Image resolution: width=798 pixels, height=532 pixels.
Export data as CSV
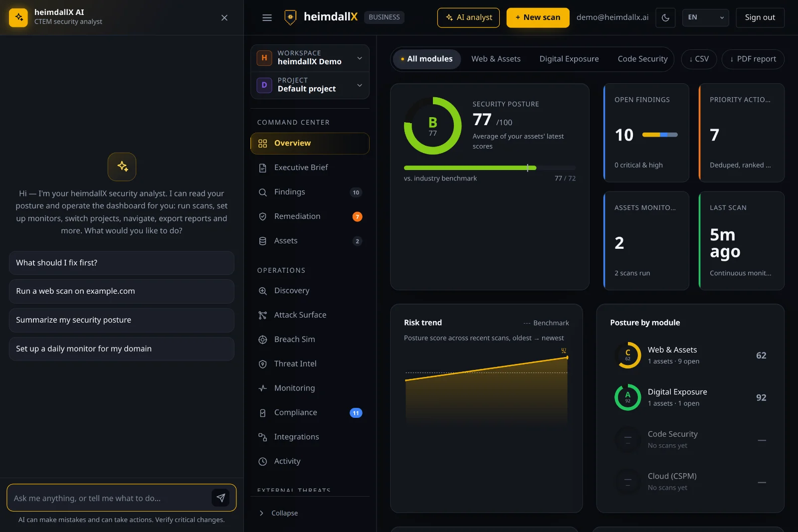coord(699,59)
